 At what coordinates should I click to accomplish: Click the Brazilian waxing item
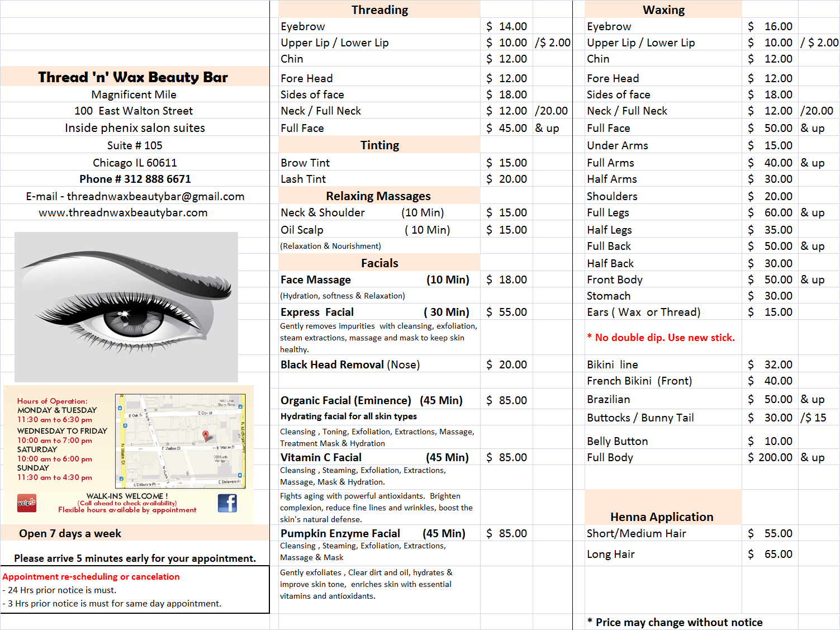click(x=608, y=399)
